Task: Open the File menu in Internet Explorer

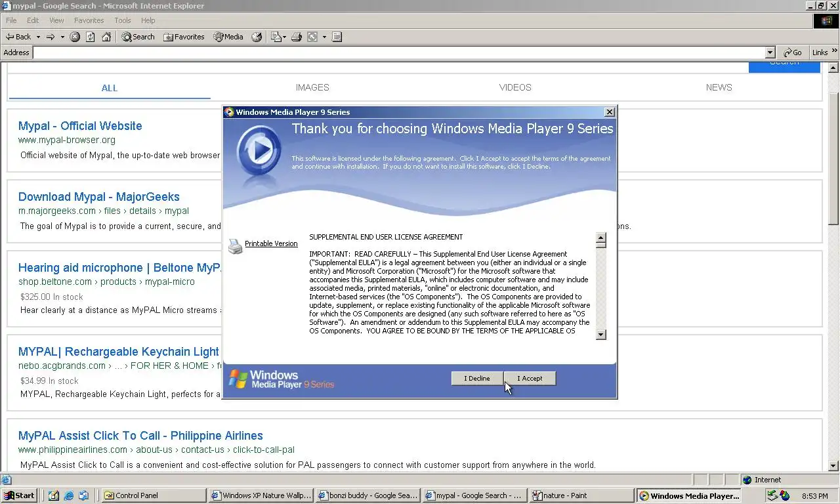Action: click(11, 20)
